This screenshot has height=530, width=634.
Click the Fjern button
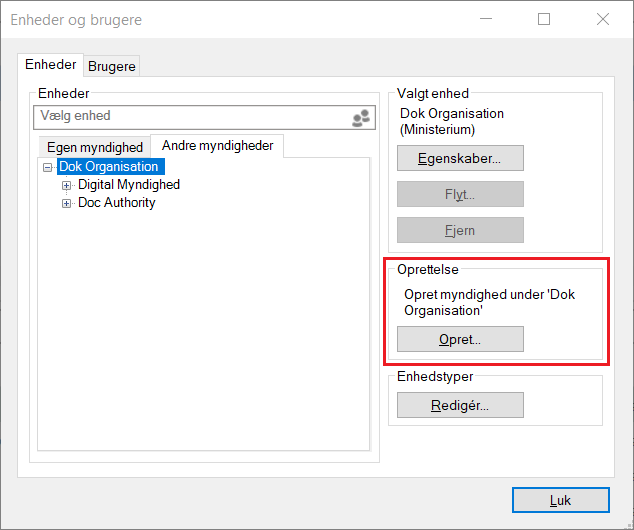pos(460,230)
